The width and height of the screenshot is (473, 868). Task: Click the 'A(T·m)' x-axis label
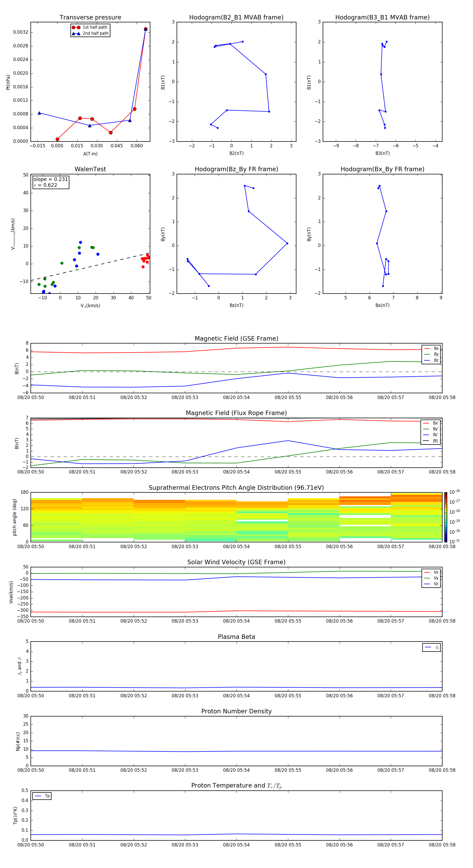tap(90, 154)
